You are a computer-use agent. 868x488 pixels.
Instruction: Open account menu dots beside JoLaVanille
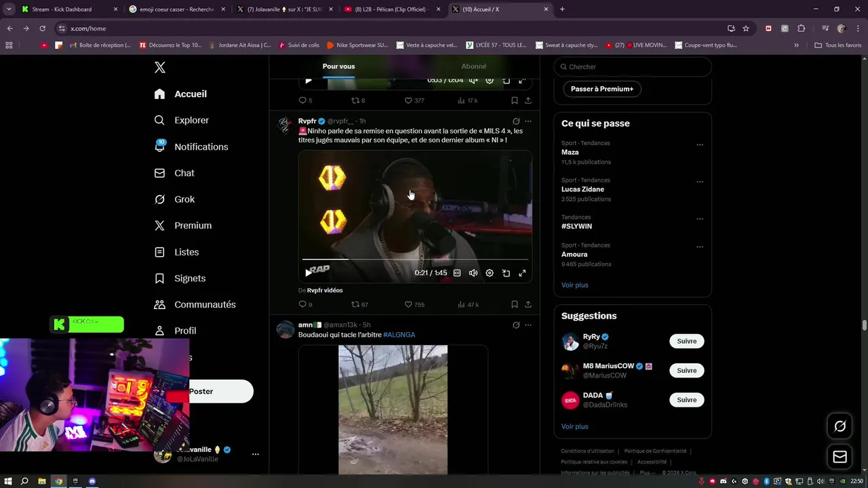tap(255, 454)
